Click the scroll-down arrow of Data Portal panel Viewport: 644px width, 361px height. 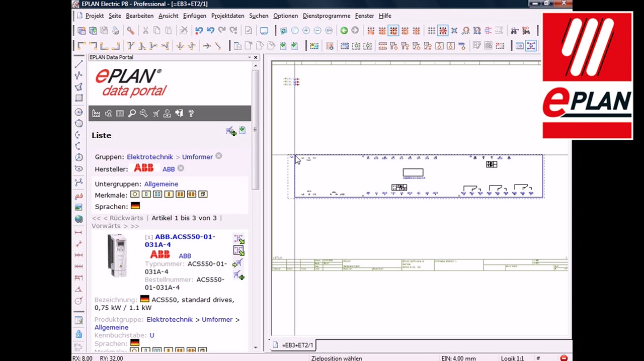tap(255, 347)
